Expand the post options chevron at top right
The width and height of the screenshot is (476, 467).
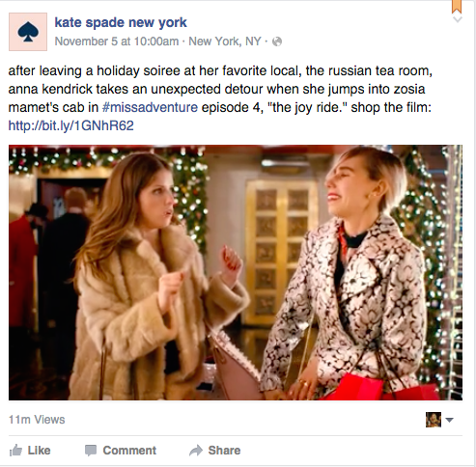458,19
